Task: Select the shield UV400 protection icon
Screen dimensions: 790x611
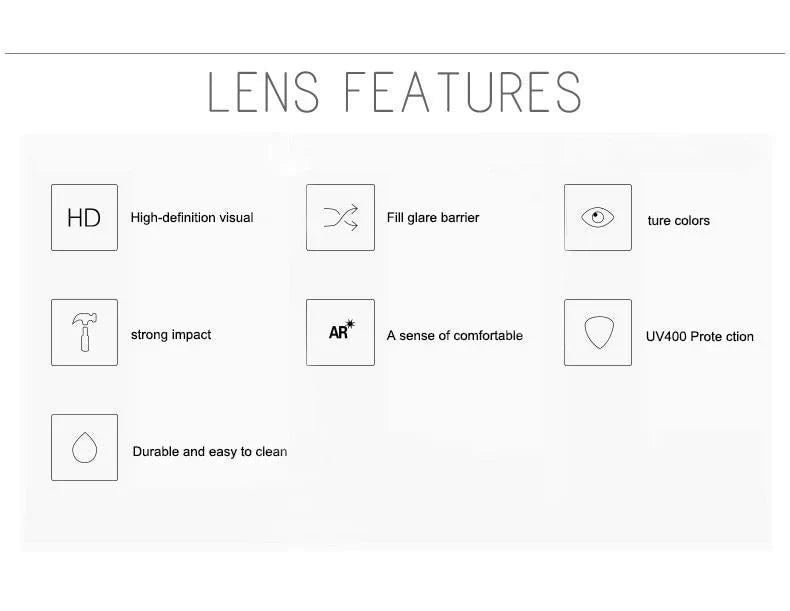Action: (597, 332)
